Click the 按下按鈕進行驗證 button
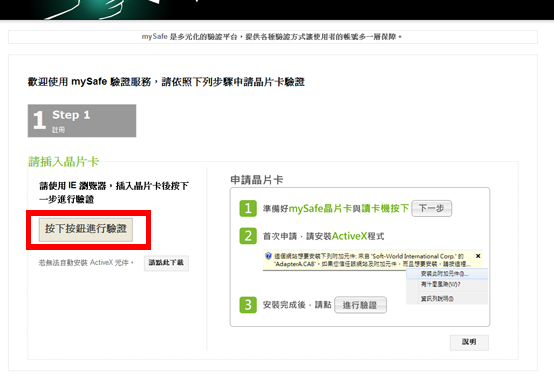The image size is (554, 391). [86, 229]
